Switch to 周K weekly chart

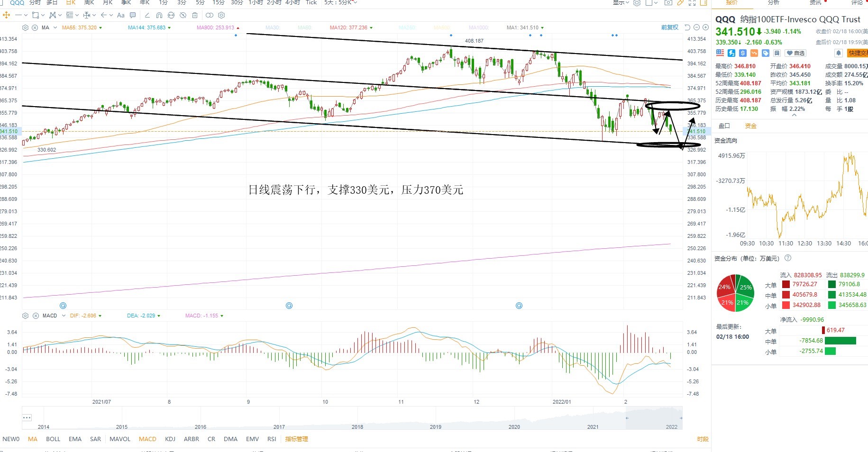point(89,2)
